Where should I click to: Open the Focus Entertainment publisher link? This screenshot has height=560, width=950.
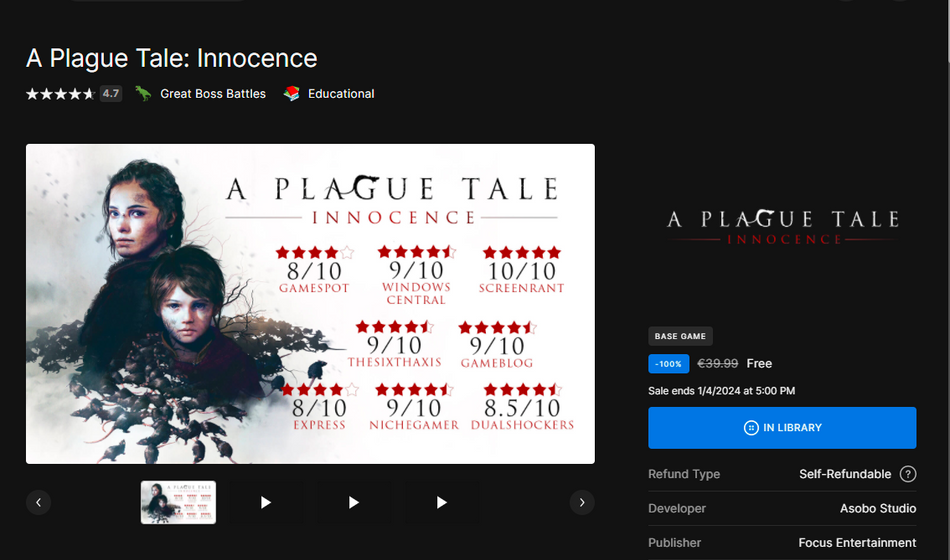point(857,543)
